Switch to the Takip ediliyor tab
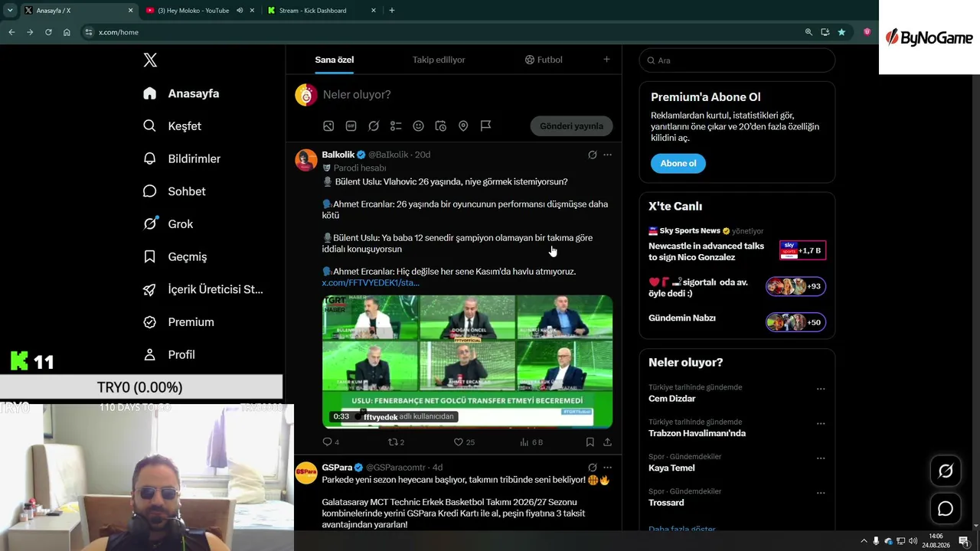 pyautogui.click(x=439, y=60)
